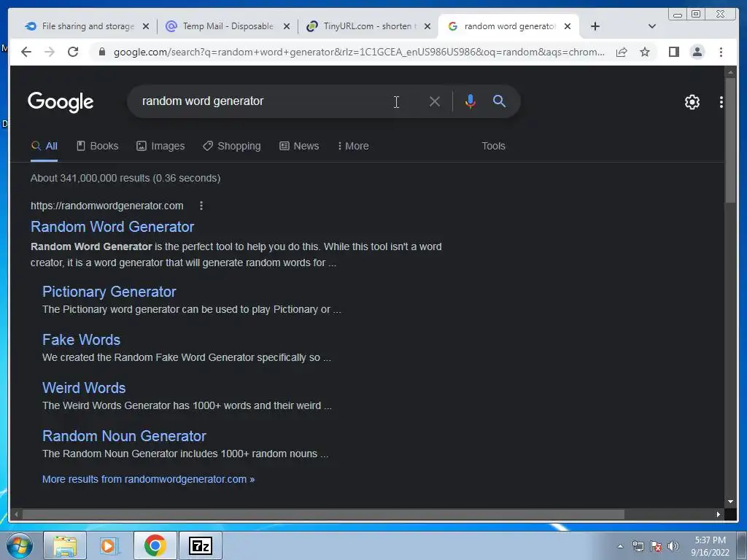The height and width of the screenshot is (560, 747).
Task: Open Google page options dots menu
Action: [x=721, y=102]
